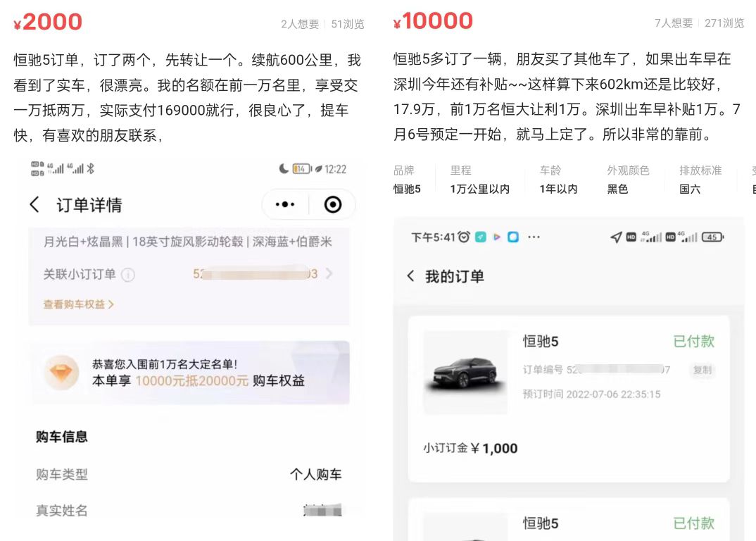Tap the blue square notification icon
Screen dimensions: 756x541
coord(513,237)
